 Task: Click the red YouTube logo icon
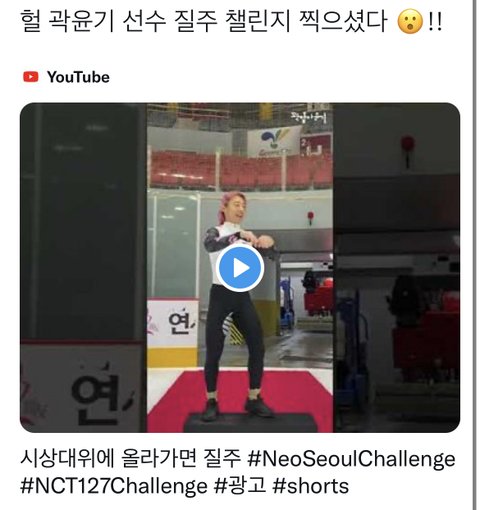point(31,77)
